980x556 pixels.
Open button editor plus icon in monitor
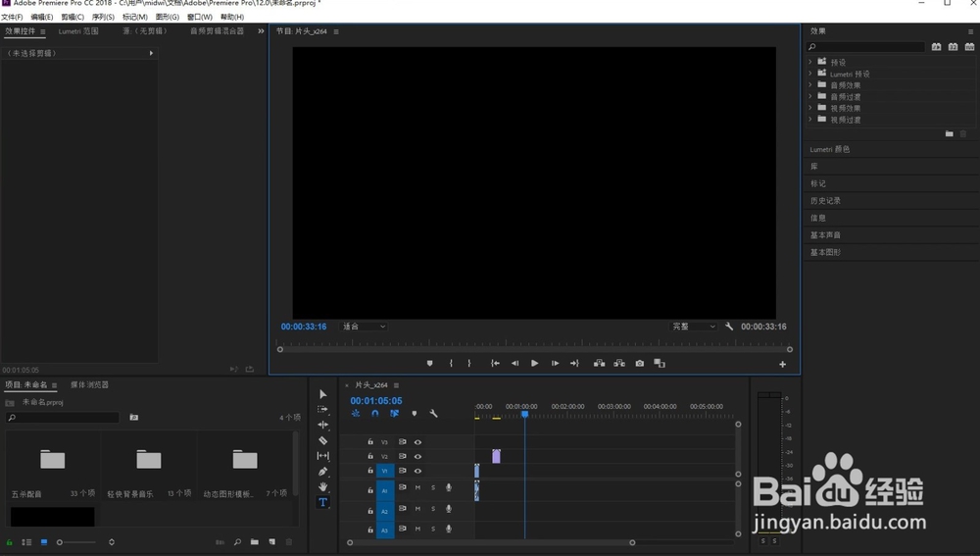click(782, 364)
